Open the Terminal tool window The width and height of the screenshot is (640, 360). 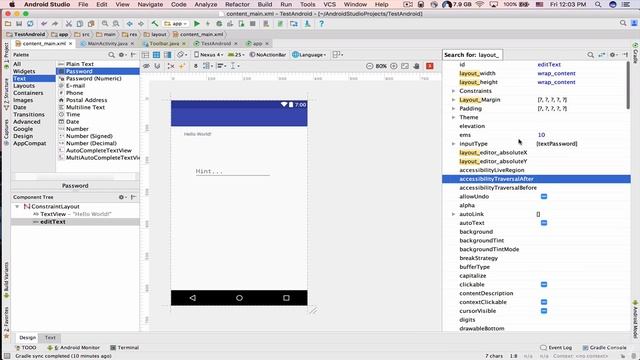125,348
